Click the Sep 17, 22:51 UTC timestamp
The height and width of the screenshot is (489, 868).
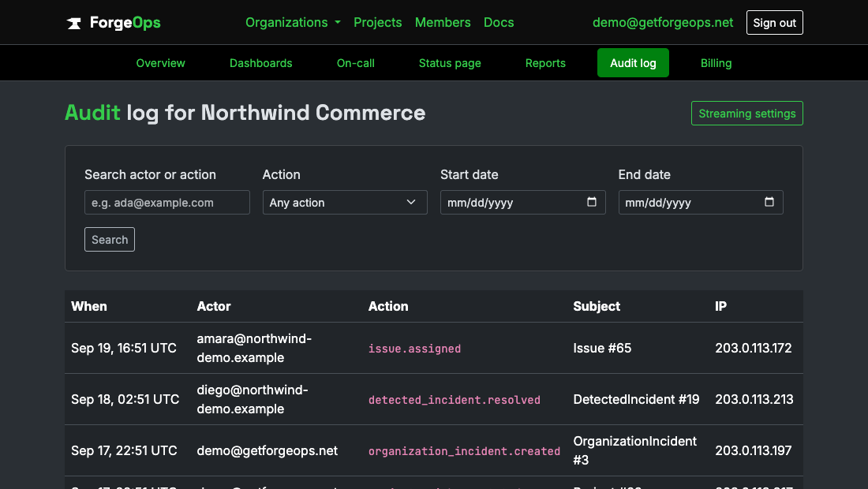click(124, 451)
